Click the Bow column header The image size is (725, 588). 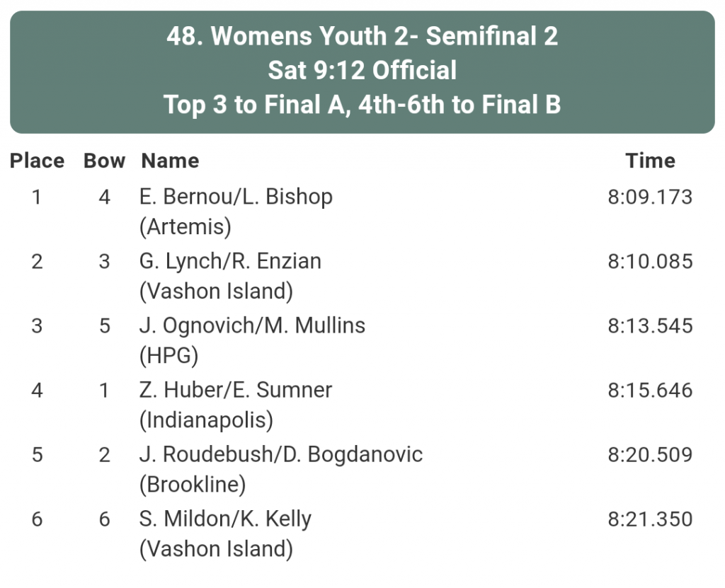coord(105,161)
